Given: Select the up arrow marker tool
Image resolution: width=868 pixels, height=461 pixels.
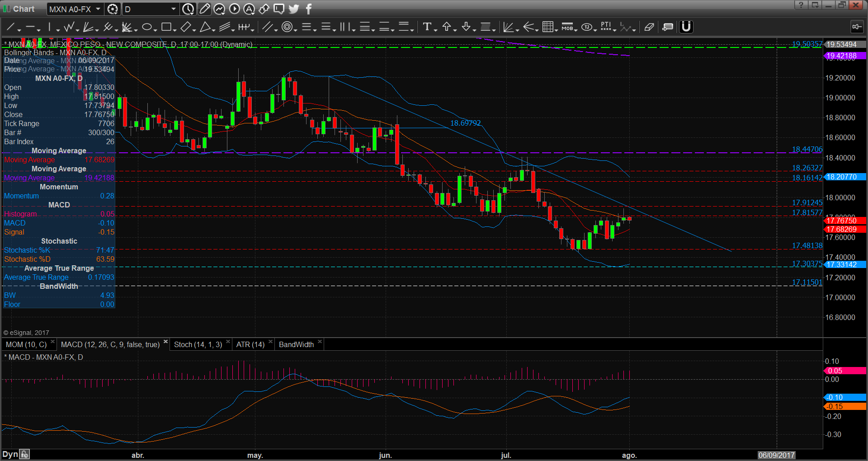Looking at the screenshot, I should pos(447,27).
